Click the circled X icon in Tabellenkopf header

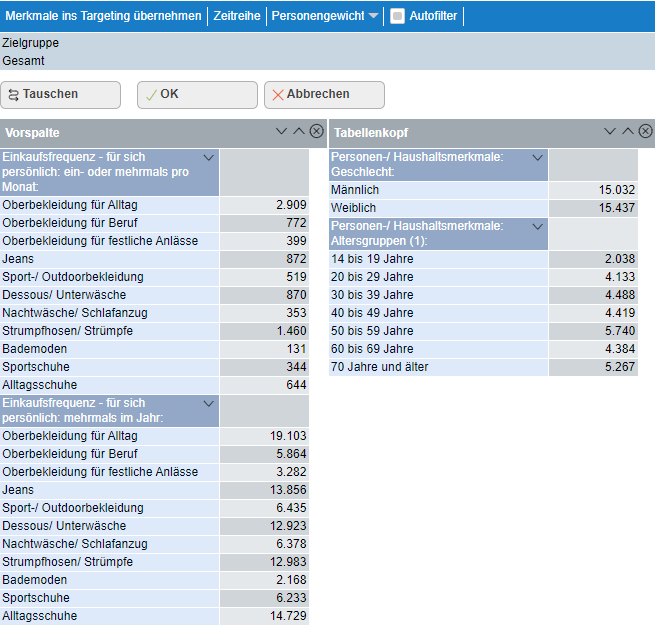(645, 132)
